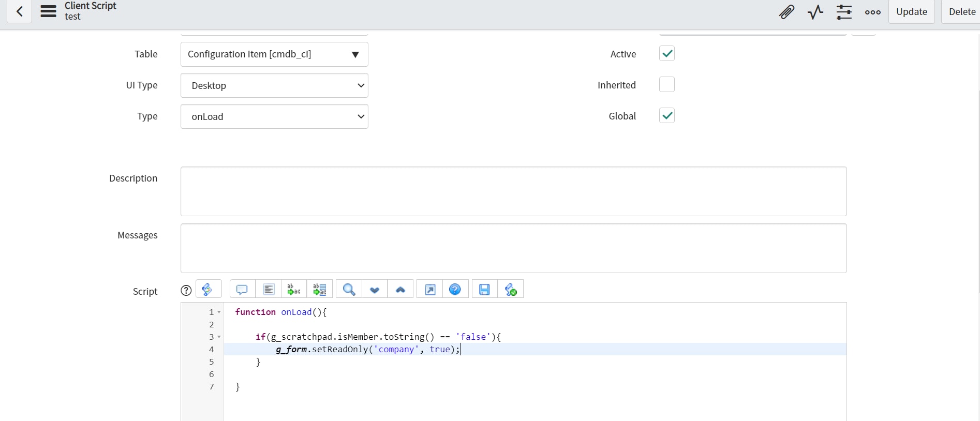Screen dimensions: 980x421
Task: Click the 'company' string in script
Action: (396, 349)
